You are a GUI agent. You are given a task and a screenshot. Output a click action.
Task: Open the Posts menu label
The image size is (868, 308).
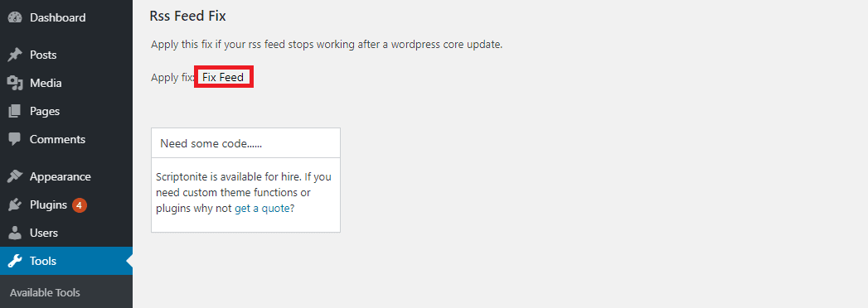[x=43, y=55]
